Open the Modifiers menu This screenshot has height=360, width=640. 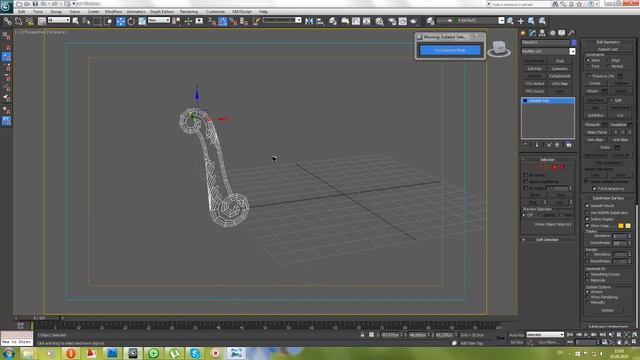[113, 11]
